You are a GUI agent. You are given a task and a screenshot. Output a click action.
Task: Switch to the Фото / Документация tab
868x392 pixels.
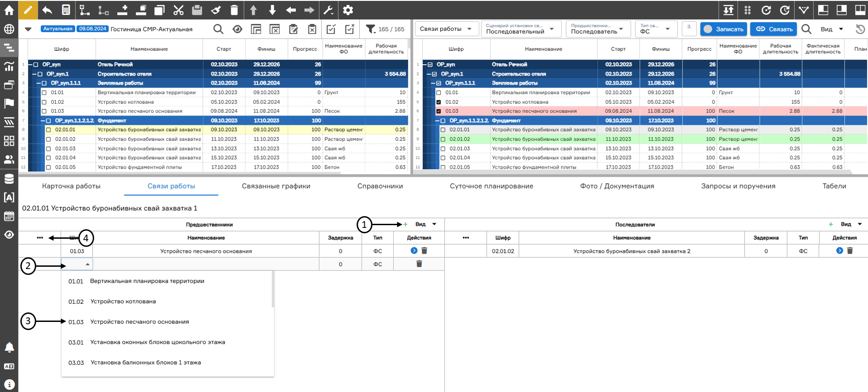617,186
